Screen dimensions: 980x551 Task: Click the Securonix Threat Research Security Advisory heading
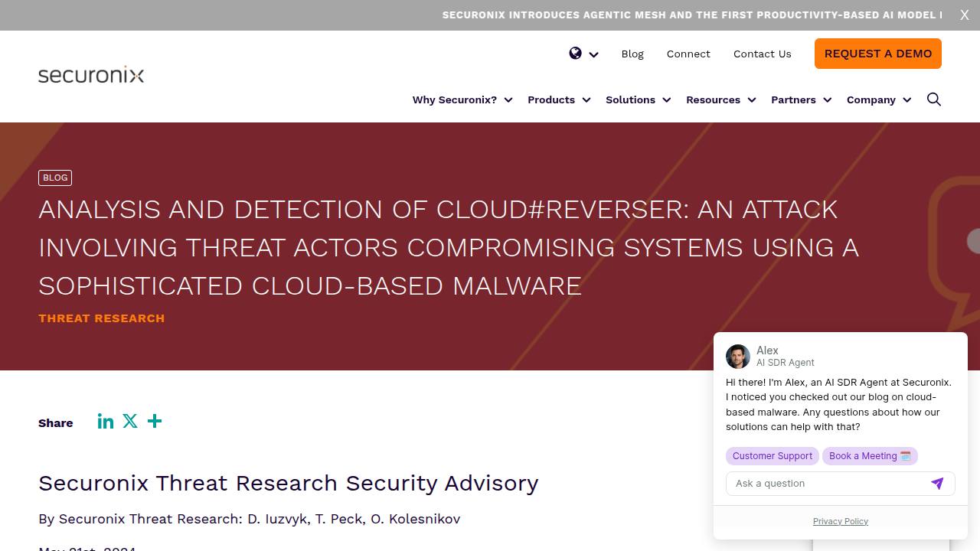click(x=289, y=483)
